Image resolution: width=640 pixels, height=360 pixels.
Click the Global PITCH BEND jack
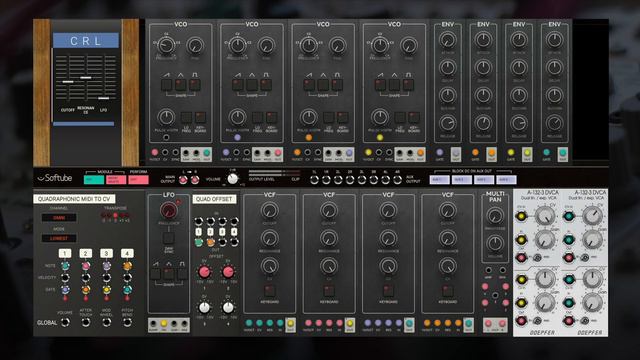[x=127, y=322]
